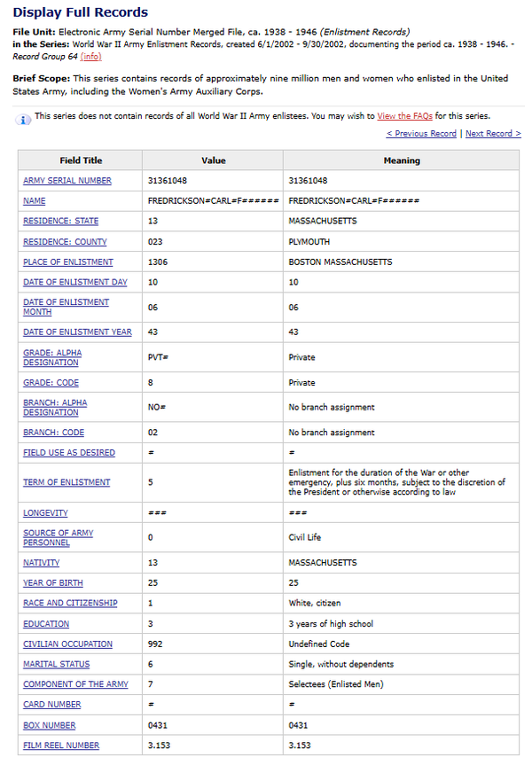Open Civilian Occupation field link
The width and height of the screenshot is (532, 765).
67,644
